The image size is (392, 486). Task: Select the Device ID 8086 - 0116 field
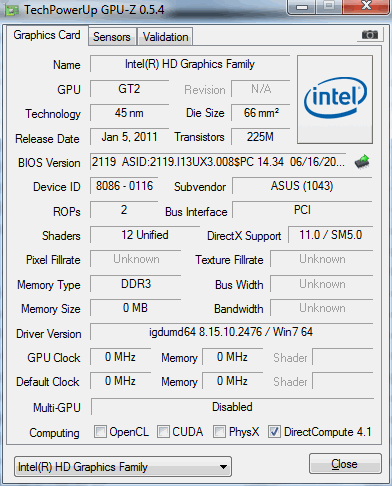tap(124, 186)
